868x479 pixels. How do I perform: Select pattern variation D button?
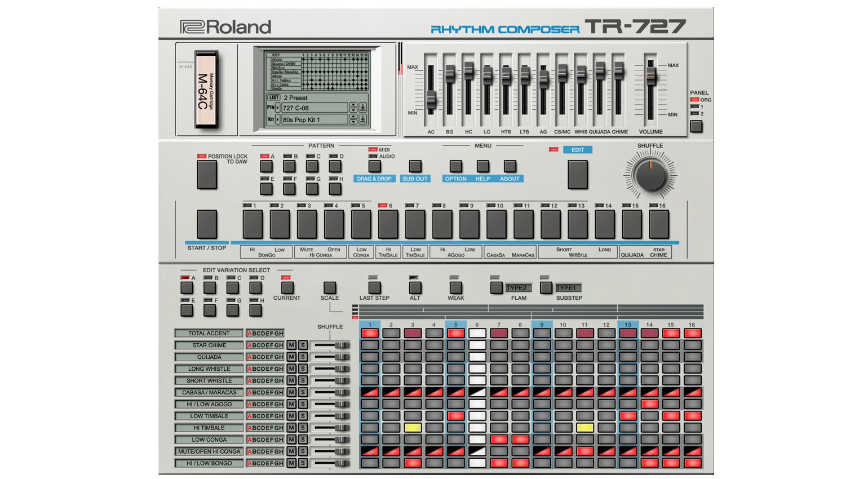(x=335, y=166)
